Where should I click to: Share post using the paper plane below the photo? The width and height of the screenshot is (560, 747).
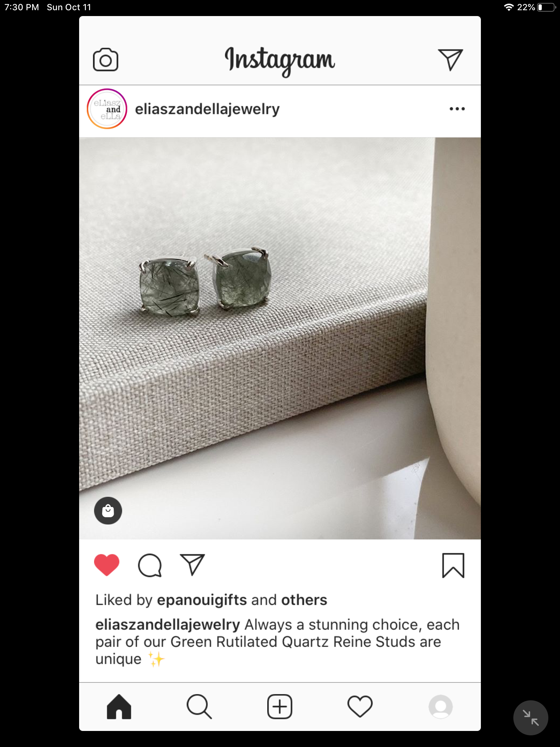click(192, 565)
